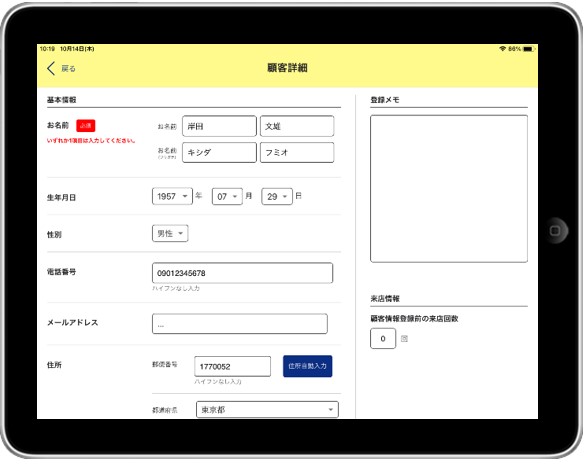Select the furigana field containing キシダ
This screenshot has width=588, height=469.
[x=219, y=152]
